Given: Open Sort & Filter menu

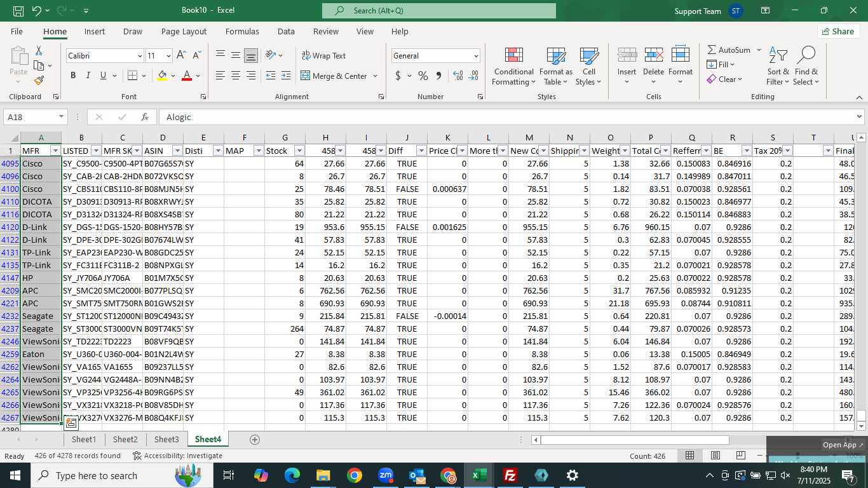Looking at the screenshot, I should click(x=778, y=66).
